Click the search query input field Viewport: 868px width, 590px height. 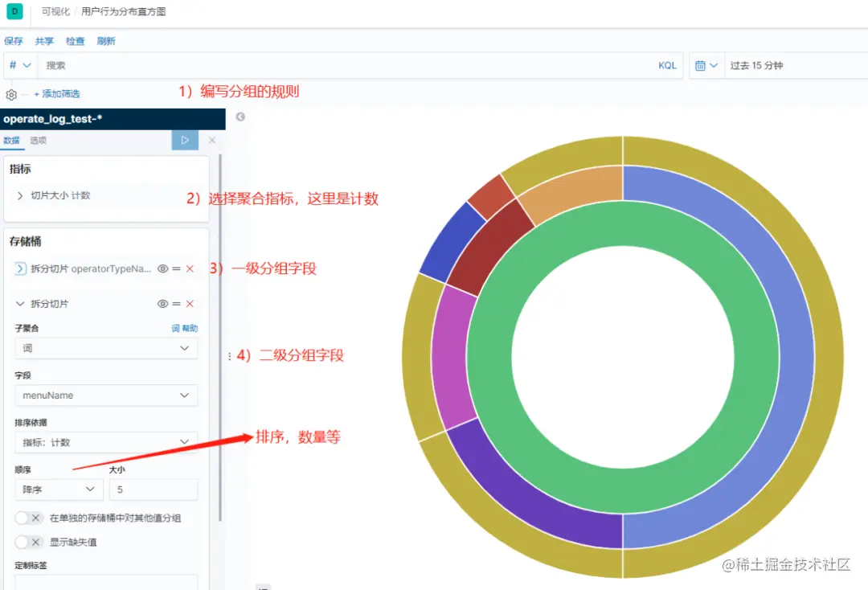346,65
